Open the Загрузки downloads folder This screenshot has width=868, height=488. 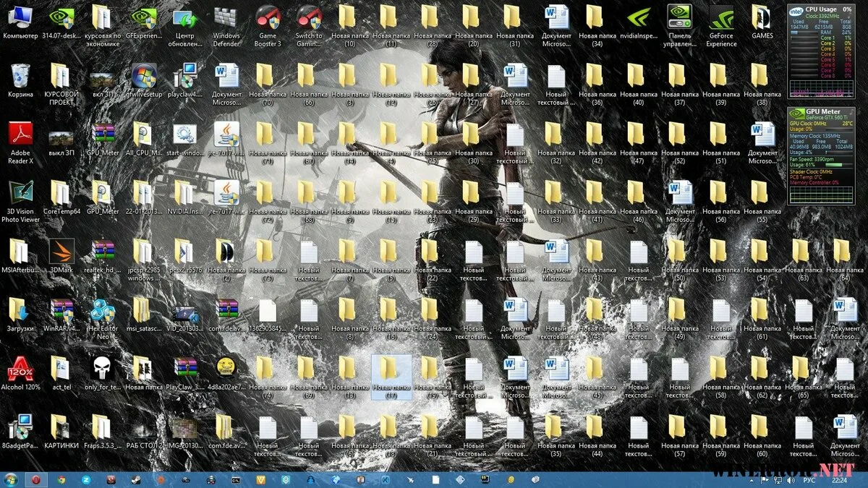pyautogui.click(x=20, y=311)
